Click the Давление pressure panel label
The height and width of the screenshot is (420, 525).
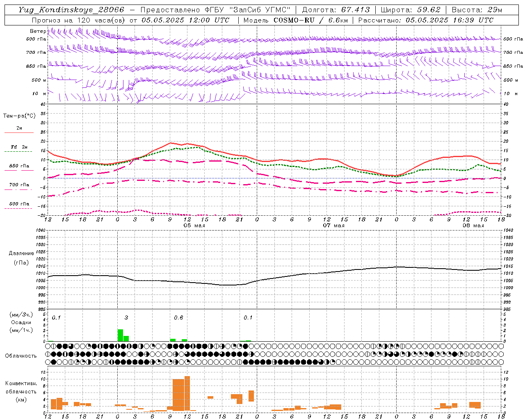[x=21, y=253]
